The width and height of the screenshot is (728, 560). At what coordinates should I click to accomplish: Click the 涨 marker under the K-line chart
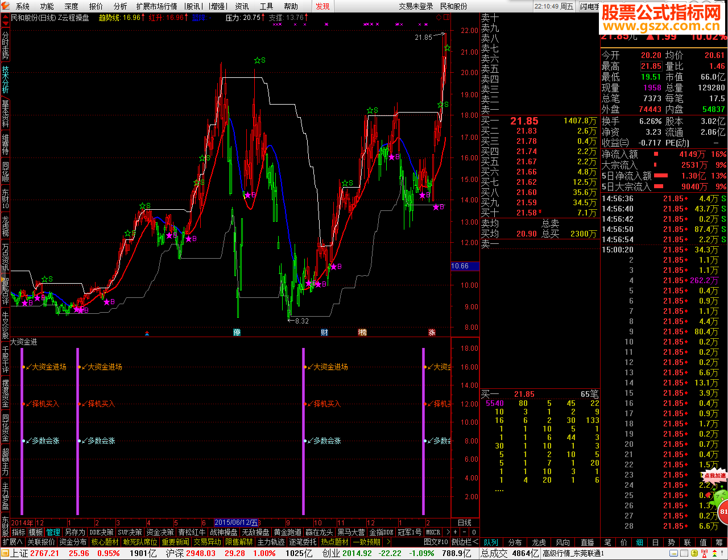(x=432, y=332)
